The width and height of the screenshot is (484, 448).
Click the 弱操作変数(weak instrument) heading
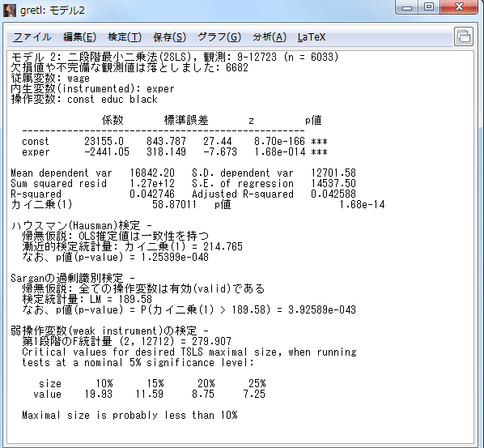[104, 331]
